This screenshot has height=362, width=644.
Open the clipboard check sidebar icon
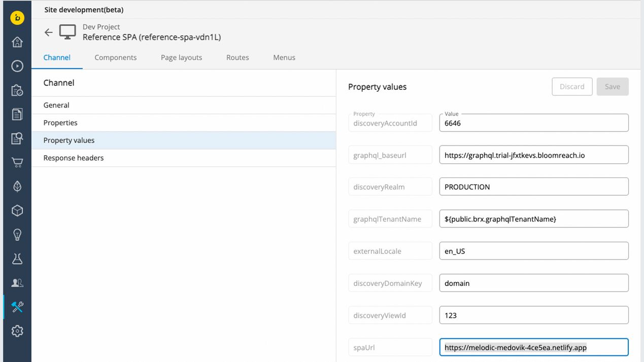[x=17, y=90]
